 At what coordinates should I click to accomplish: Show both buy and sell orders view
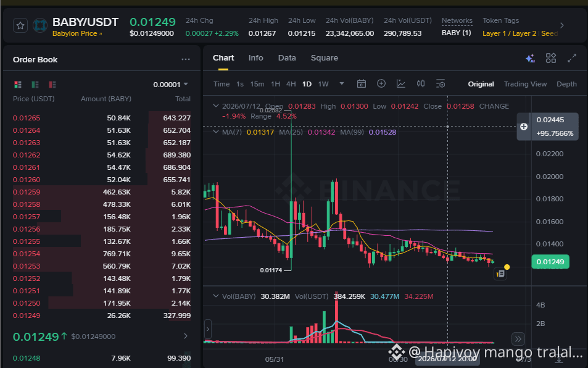18,85
